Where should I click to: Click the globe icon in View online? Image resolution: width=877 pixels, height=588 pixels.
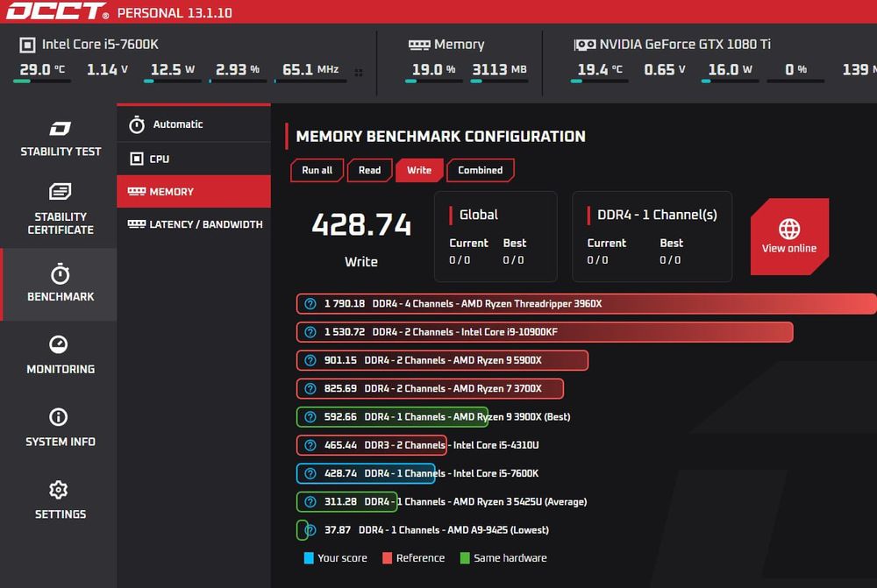pyautogui.click(x=789, y=229)
